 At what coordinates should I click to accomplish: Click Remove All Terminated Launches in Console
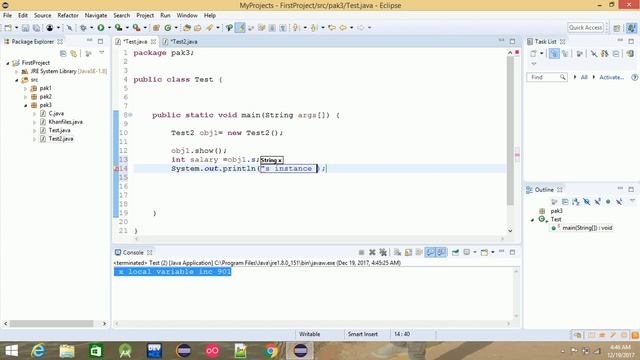click(383, 253)
